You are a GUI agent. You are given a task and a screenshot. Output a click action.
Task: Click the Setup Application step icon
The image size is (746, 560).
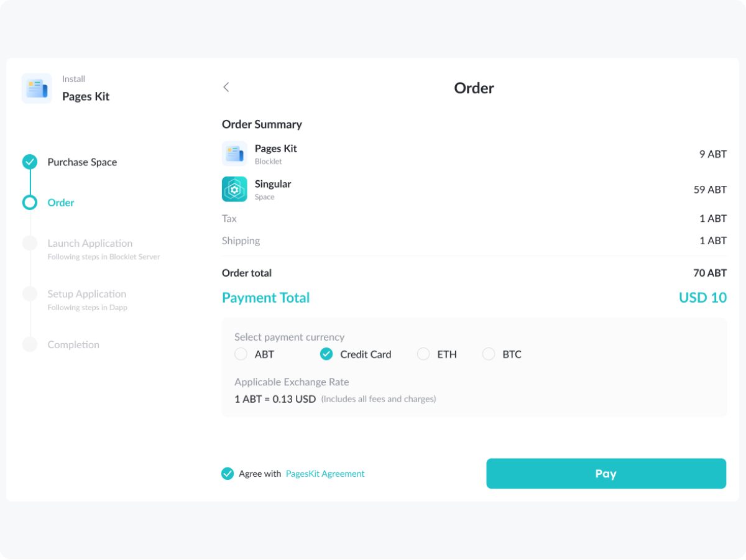tap(30, 293)
